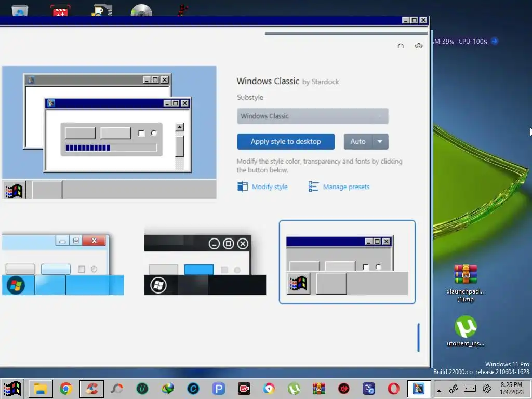
Task: Select the Windows Classic style thumbnail
Action: point(347,262)
